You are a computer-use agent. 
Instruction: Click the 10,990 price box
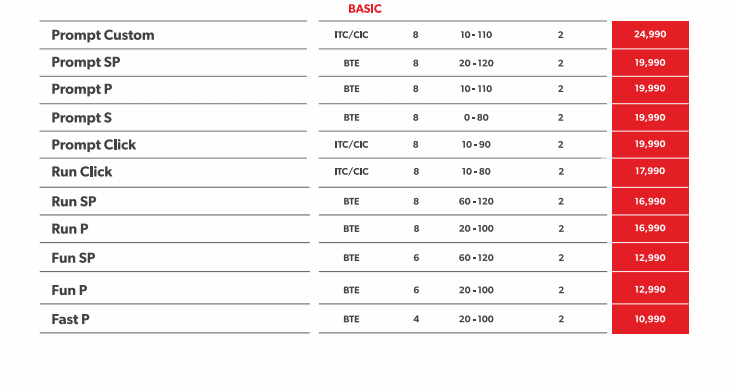[650, 319]
